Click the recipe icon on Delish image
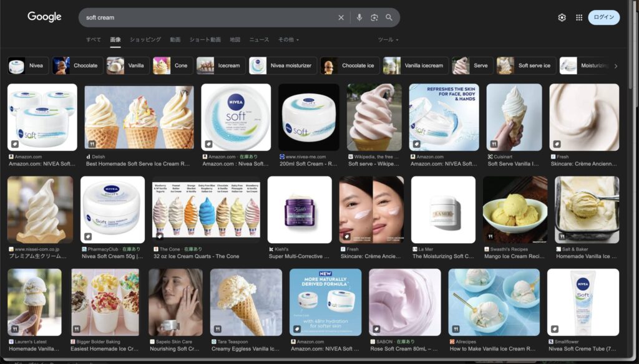 coord(92,144)
